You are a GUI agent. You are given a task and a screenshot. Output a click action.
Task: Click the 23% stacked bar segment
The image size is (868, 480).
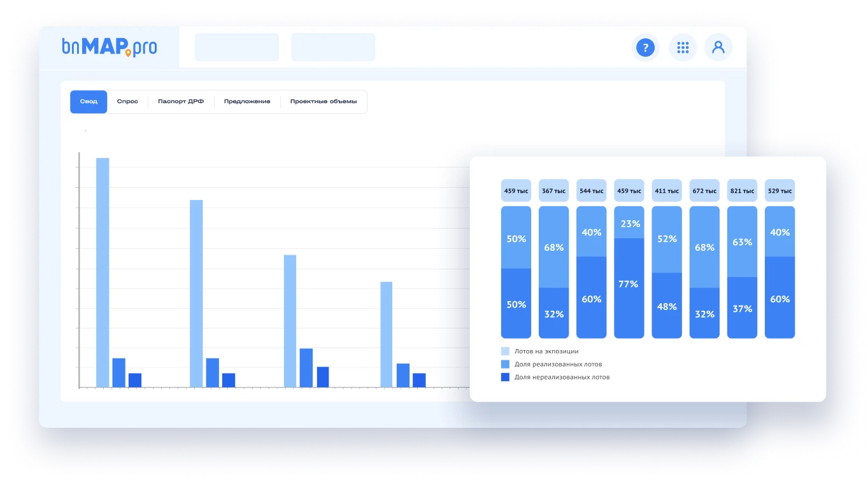tap(629, 223)
